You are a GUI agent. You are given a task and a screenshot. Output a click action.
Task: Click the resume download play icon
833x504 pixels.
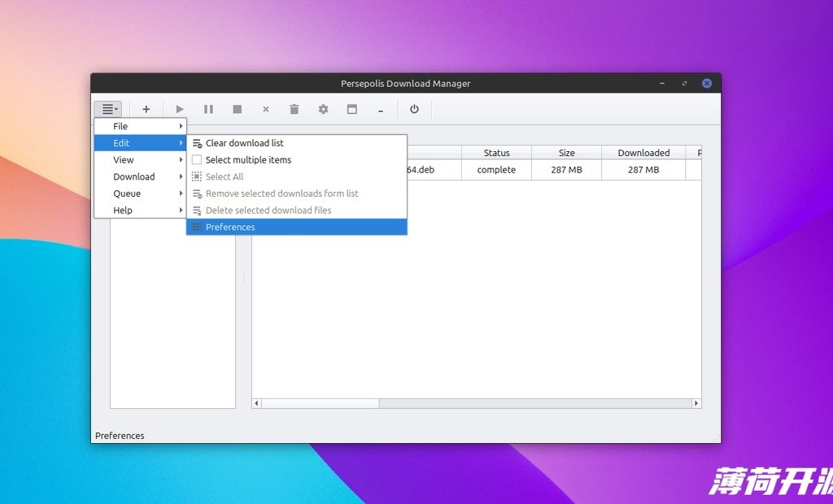tap(180, 110)
